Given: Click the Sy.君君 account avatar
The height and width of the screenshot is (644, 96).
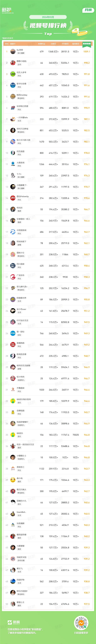Looking at the screenshot, I should point(13,52).
